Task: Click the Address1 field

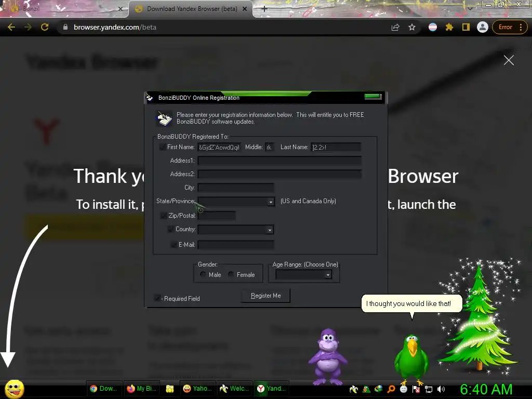Action: 280,161
